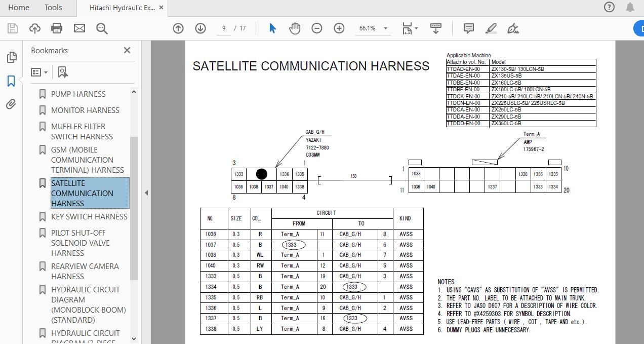644x344 pixels.
Task: Click the Term_A connector label
Action: click(x=532, y=134)
